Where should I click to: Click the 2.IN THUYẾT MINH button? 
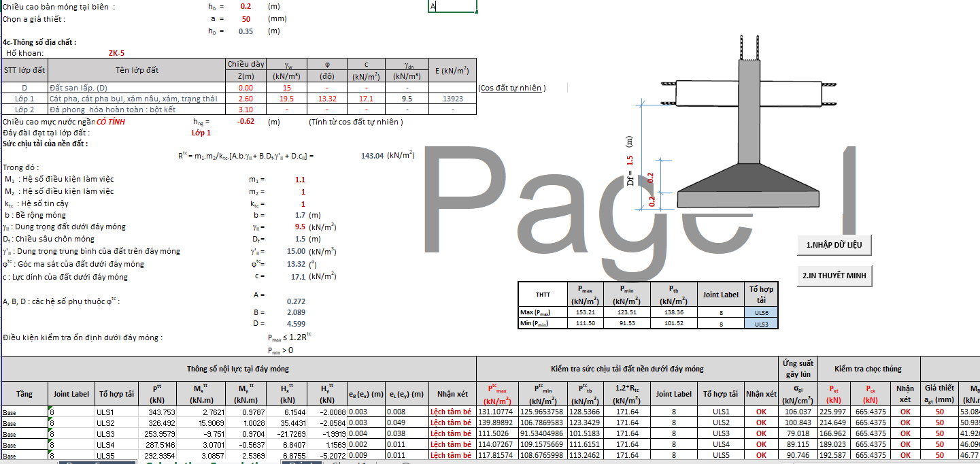(834, 276)
